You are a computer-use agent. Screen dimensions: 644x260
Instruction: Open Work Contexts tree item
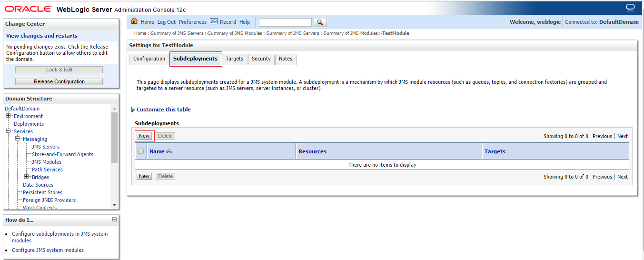coord(40,208)
